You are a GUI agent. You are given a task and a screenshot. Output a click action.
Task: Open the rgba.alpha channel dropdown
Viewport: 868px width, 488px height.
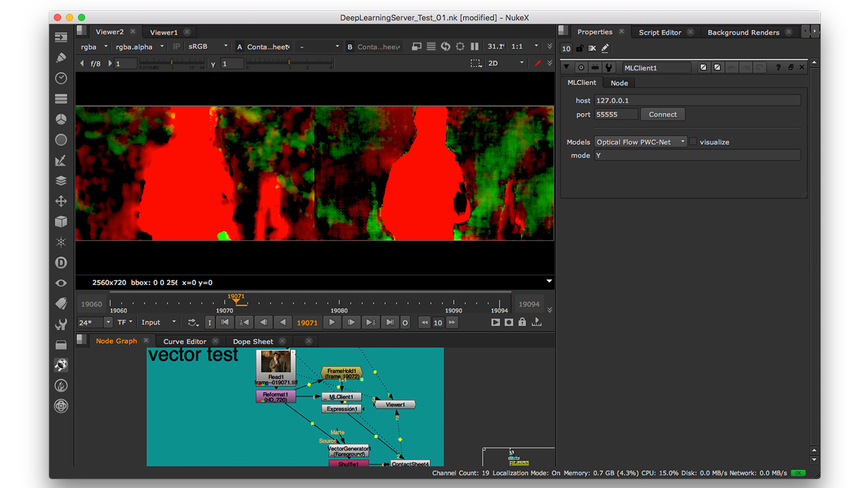tap(140, 46)
